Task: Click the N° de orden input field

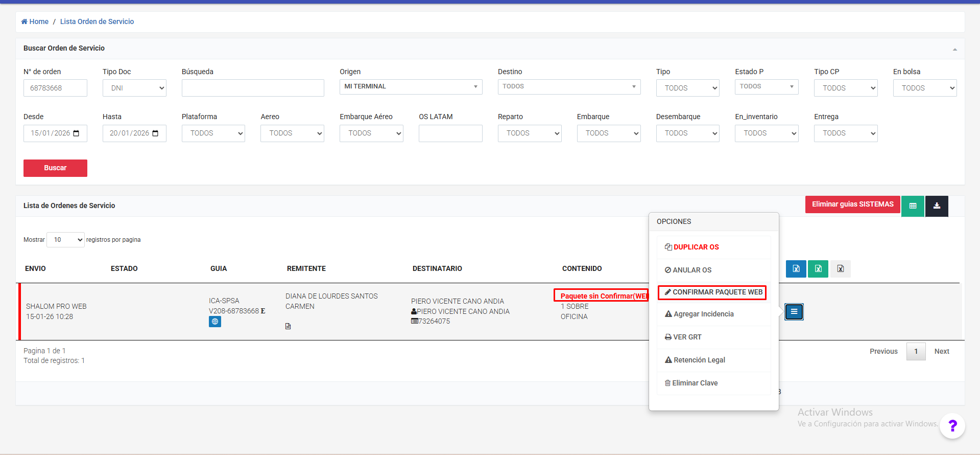Action: pos(55,88)
